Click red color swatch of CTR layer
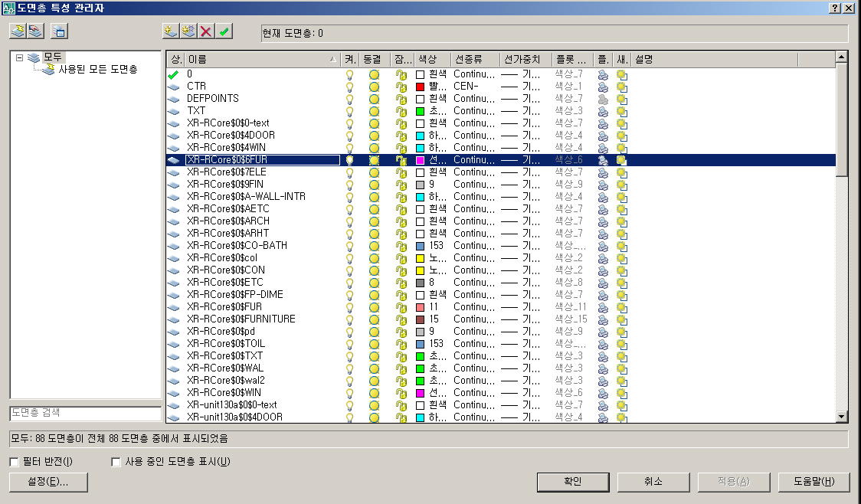The width and height of the screenshot is (861, 504). [420, 87]
